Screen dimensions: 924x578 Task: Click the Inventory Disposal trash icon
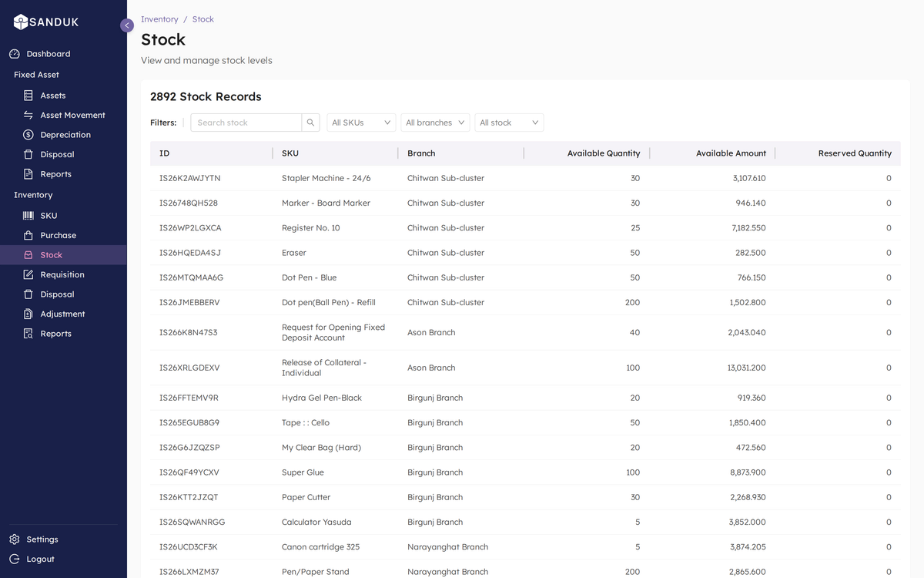[x=28, y=294]
